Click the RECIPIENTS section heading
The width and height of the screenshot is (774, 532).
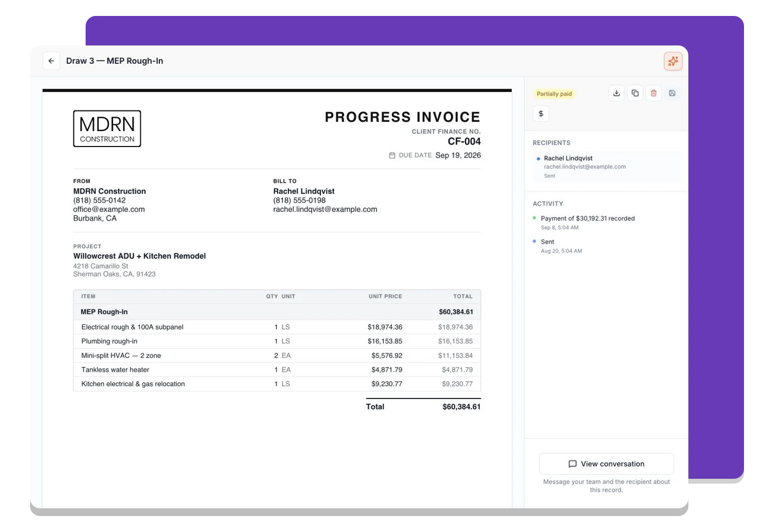551,143
